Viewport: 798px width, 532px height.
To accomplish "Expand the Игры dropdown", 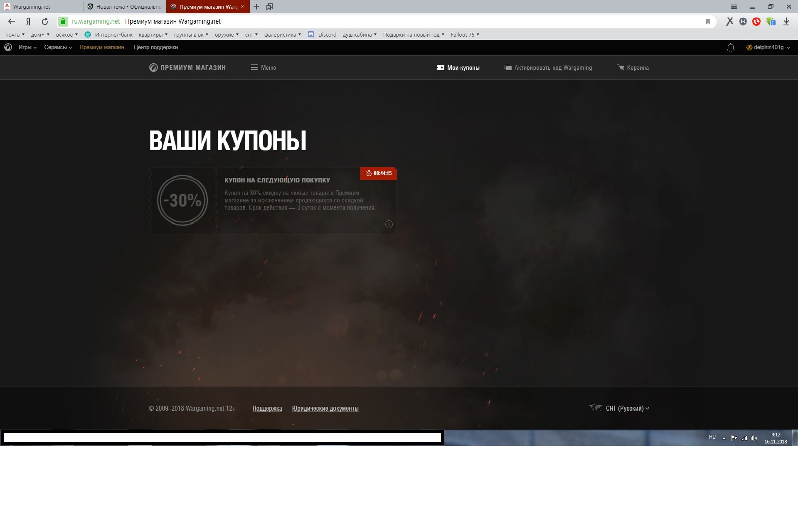I will (27, 47).
